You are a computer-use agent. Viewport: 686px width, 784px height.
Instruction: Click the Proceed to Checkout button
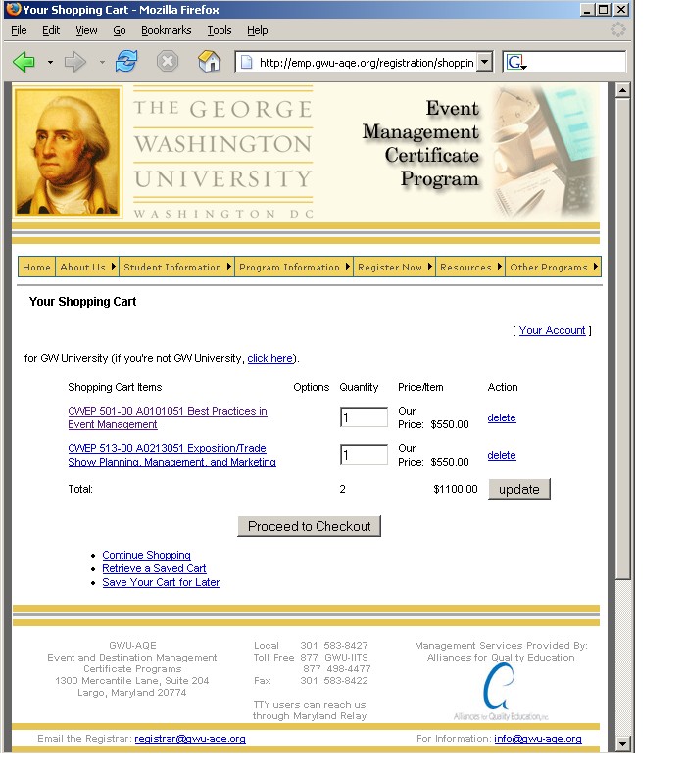coord(309,526)
